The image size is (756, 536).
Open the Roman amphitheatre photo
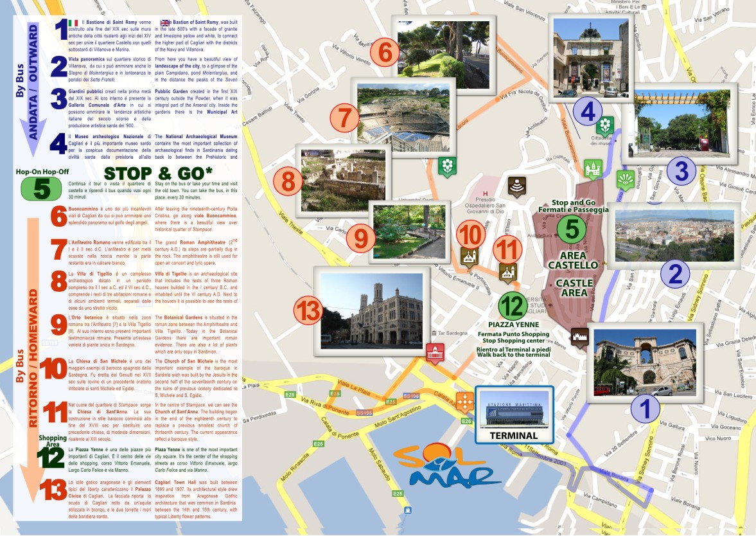(404, 117)
